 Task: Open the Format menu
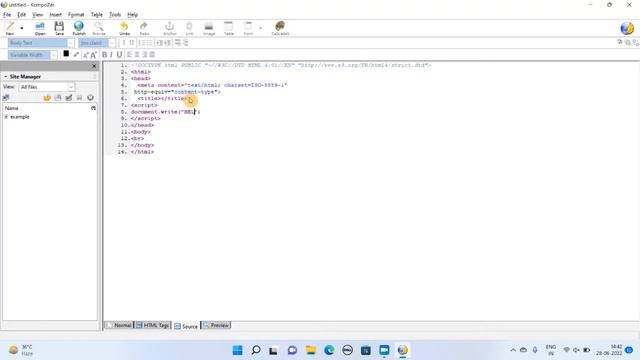pos(76,15)
